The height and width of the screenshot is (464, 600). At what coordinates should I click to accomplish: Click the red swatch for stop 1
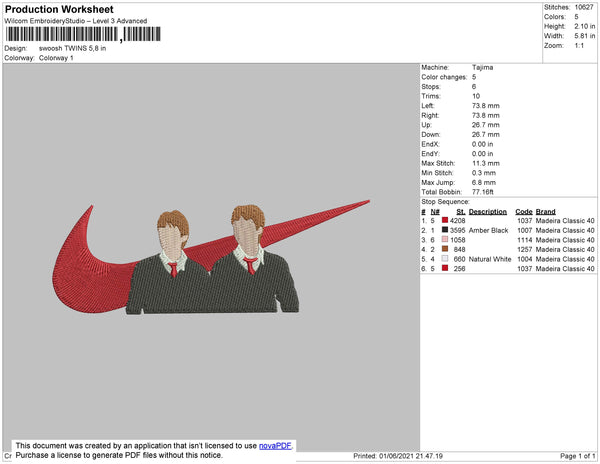tap(445, 220)
